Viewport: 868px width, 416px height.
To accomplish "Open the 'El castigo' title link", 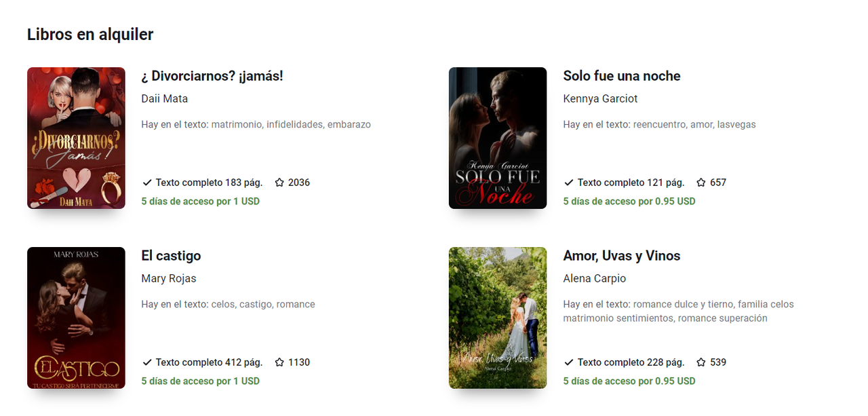I will click(171, 256).
